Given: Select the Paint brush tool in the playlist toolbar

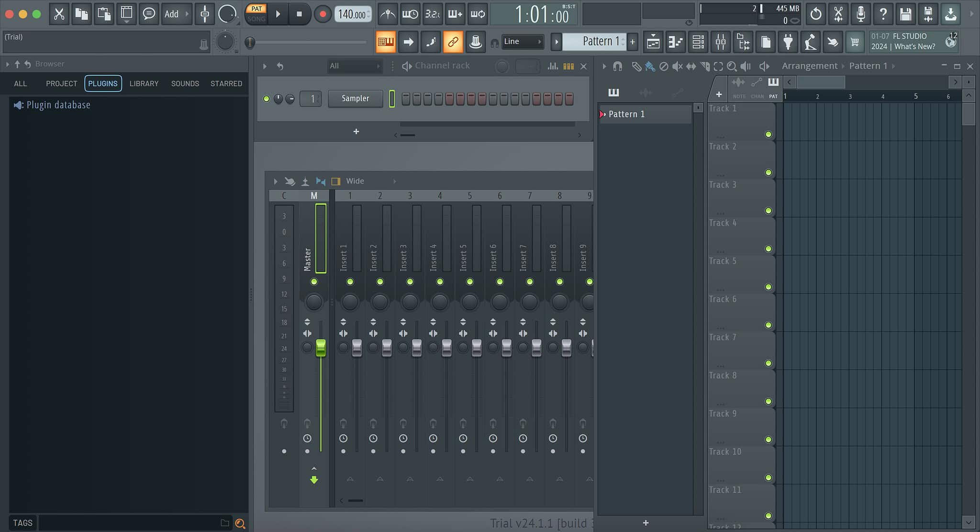Looking at the screenshot, I should click(x=650, y=66).
